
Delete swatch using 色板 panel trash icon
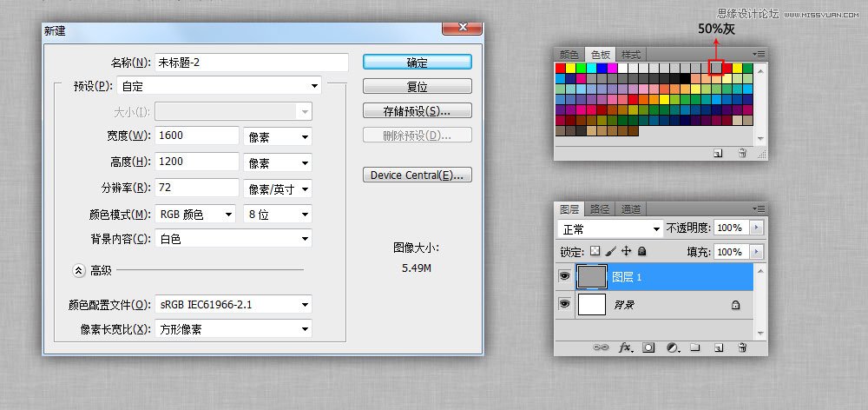pyautogui.click(x=743, y=154)
